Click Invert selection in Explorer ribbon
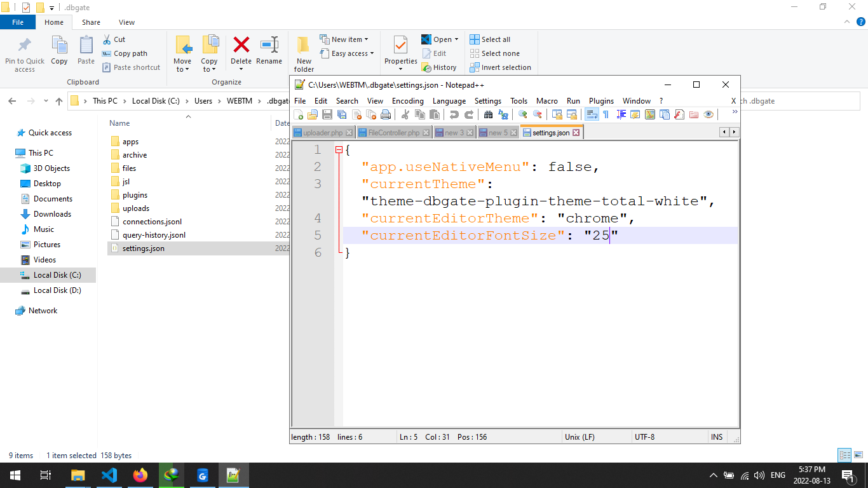This screenshot has width=868, height=488. pyautogui.click(x=500, y=67)
